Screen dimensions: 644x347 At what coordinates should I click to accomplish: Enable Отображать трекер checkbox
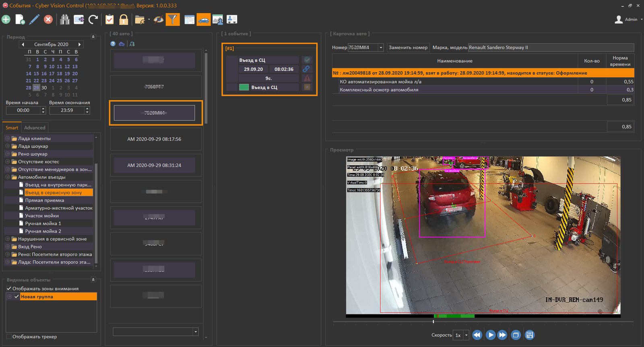pyautogui.click(x=9, y=337)
